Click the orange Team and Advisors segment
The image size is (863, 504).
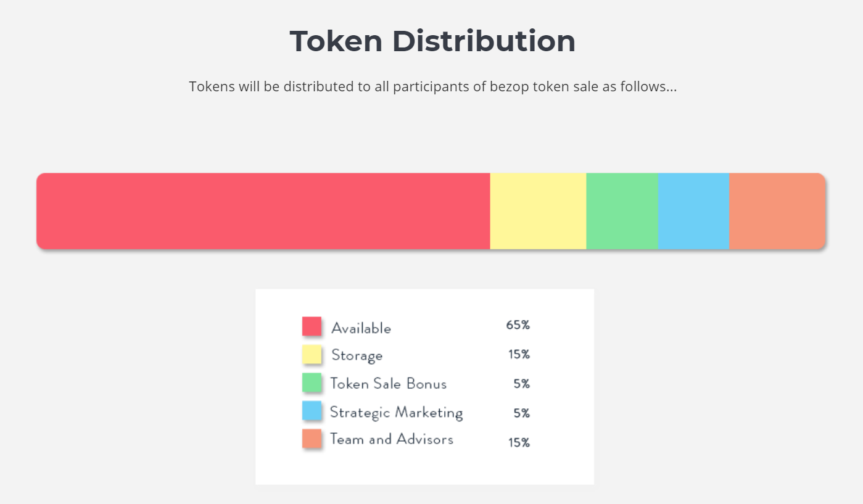click(x=777, y=211)
